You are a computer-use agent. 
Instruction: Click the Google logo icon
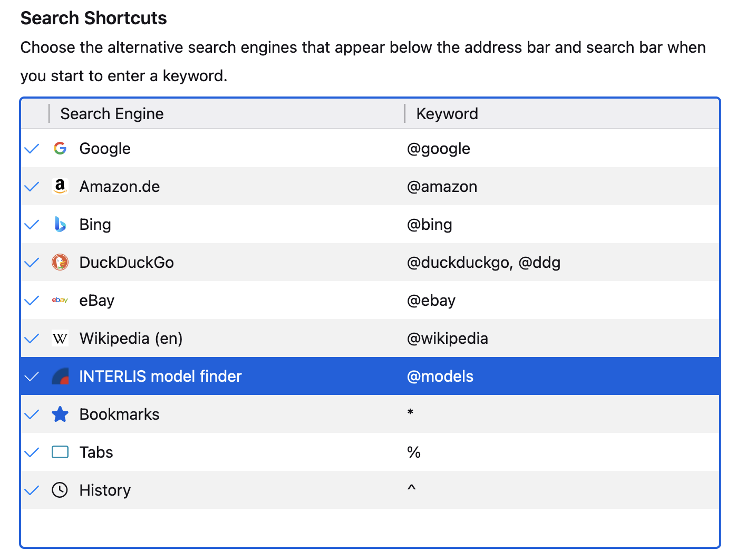(60, 149)
